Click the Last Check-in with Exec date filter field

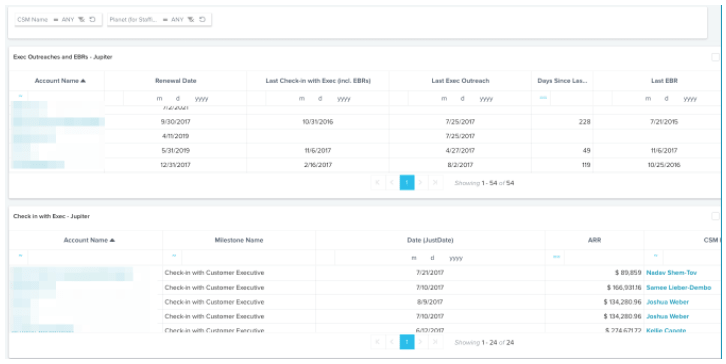tap(327, 98)
